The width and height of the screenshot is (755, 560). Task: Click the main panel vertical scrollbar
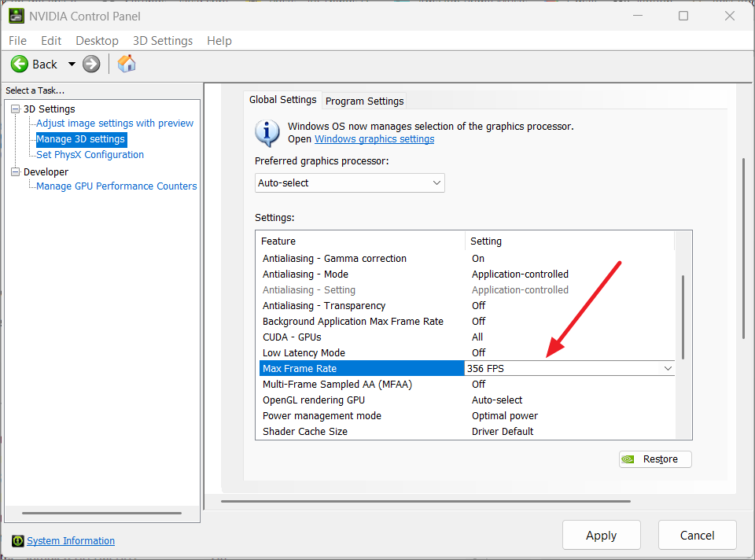pos(743,248)
